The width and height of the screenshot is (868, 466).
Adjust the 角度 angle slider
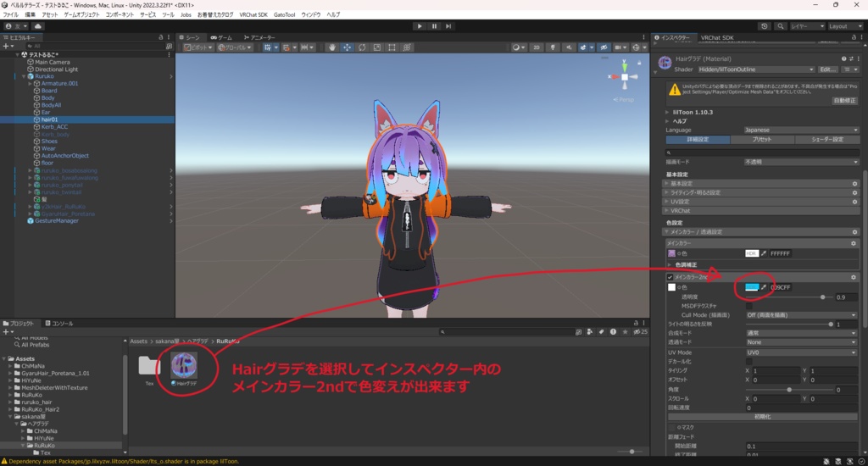tap(789, 390)
